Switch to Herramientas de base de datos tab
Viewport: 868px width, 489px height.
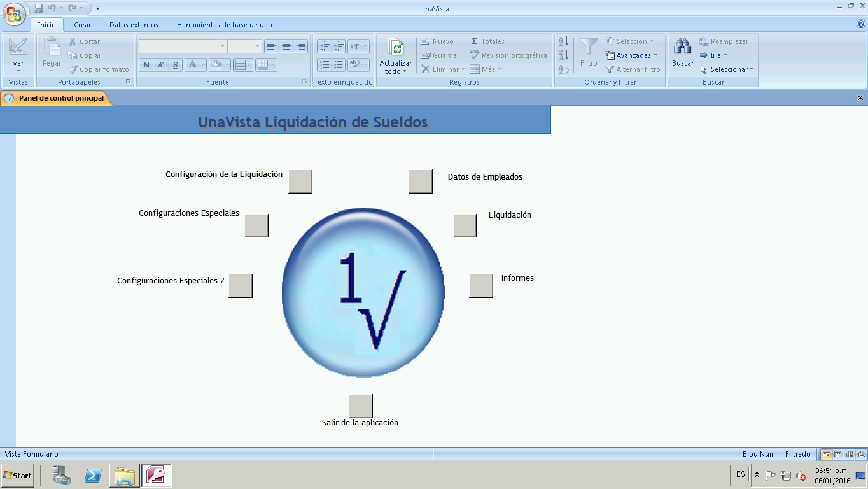click(x=227, y=25)
